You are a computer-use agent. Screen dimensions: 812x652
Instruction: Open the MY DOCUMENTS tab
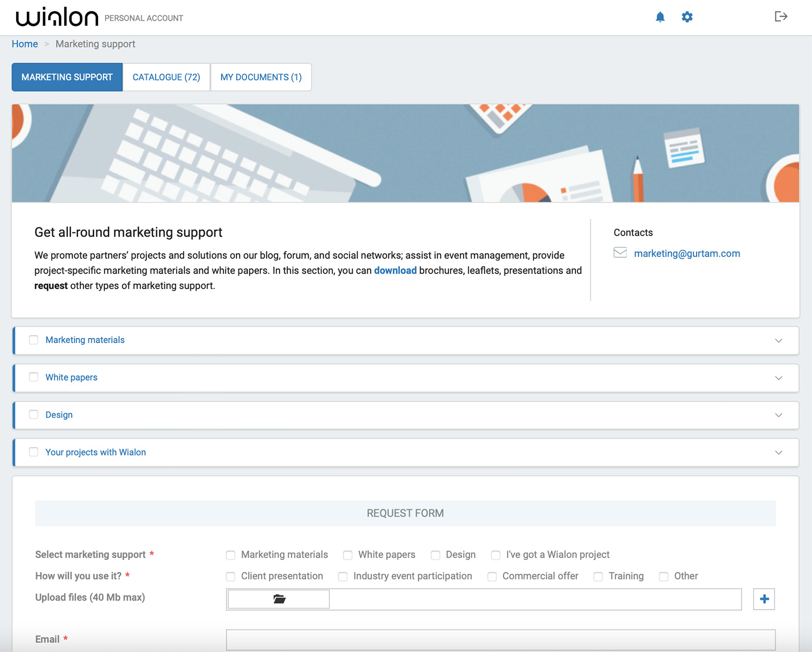pyautogui.click(x=261, y=77)
